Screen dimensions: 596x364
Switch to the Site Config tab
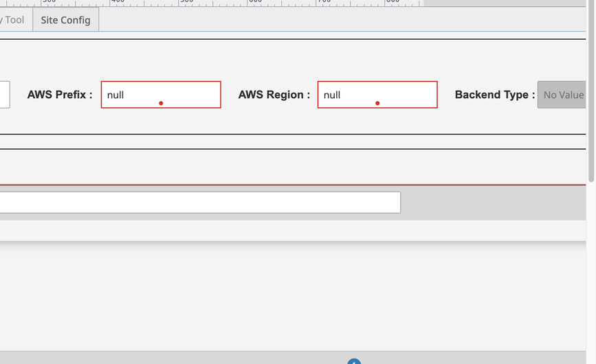click(x=65, y=20)
